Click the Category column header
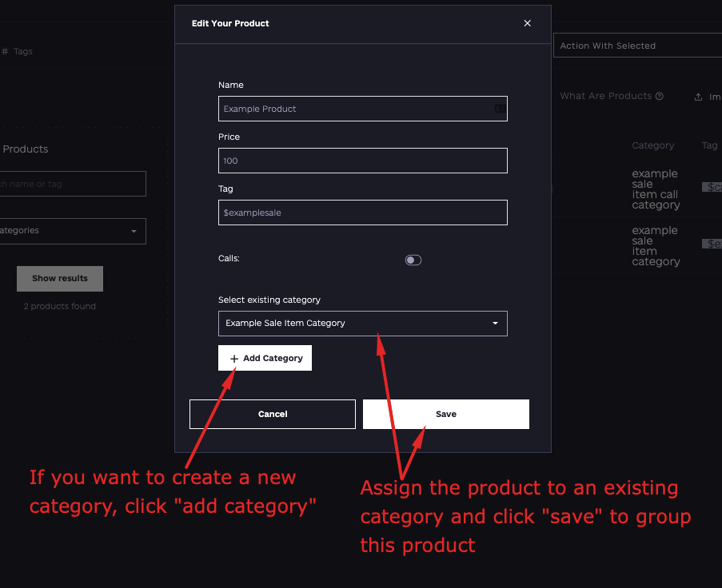This screenshot has width=722, height=588. coord(652,145)
